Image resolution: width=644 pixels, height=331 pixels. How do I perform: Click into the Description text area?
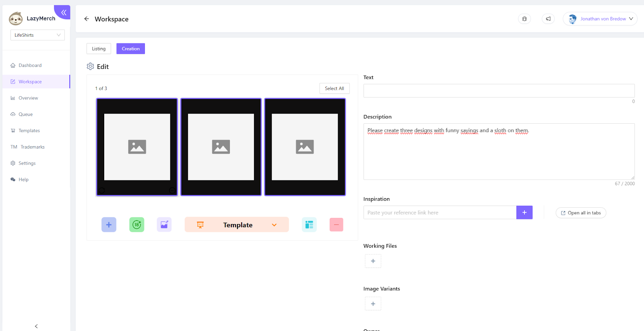tap(499, 151)
